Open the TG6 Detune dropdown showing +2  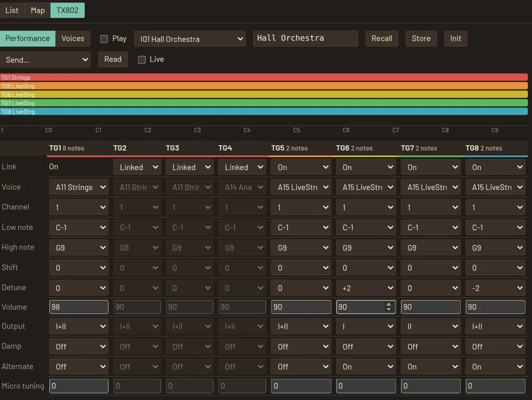click(366, 288)
